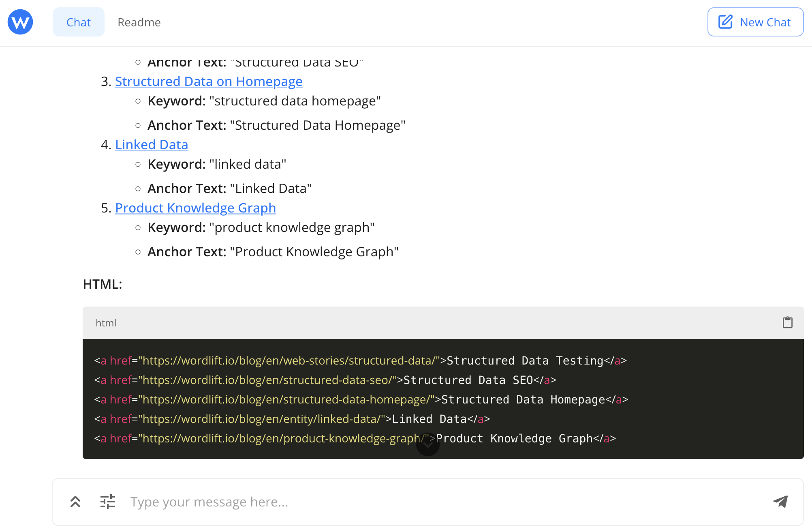This screenshot has width=812, height=532.
Task: Click the Structured Data Testing anchor code line
Action: (361, 360)
